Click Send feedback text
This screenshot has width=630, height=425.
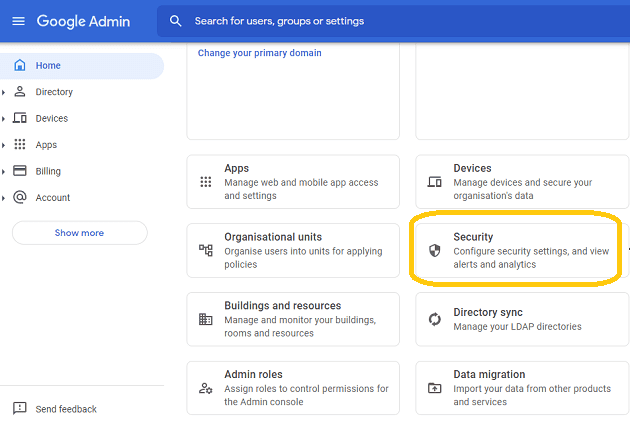point(66,409)
